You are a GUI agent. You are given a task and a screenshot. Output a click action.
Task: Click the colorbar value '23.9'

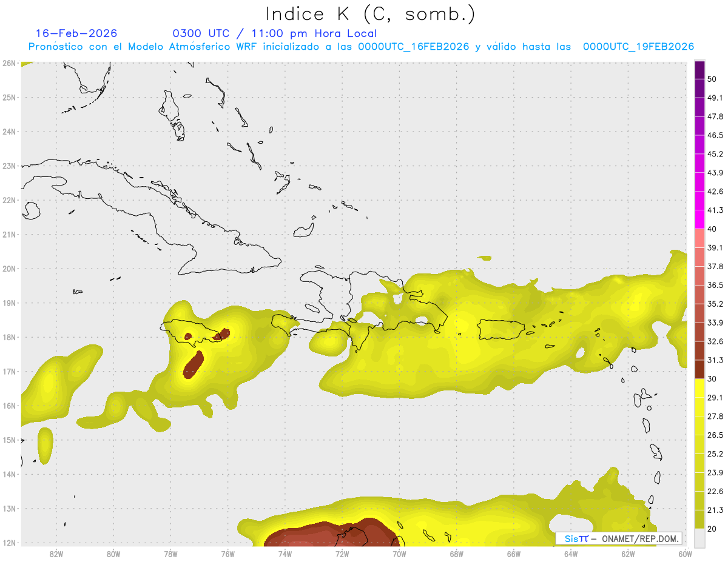tap(714, 472)
